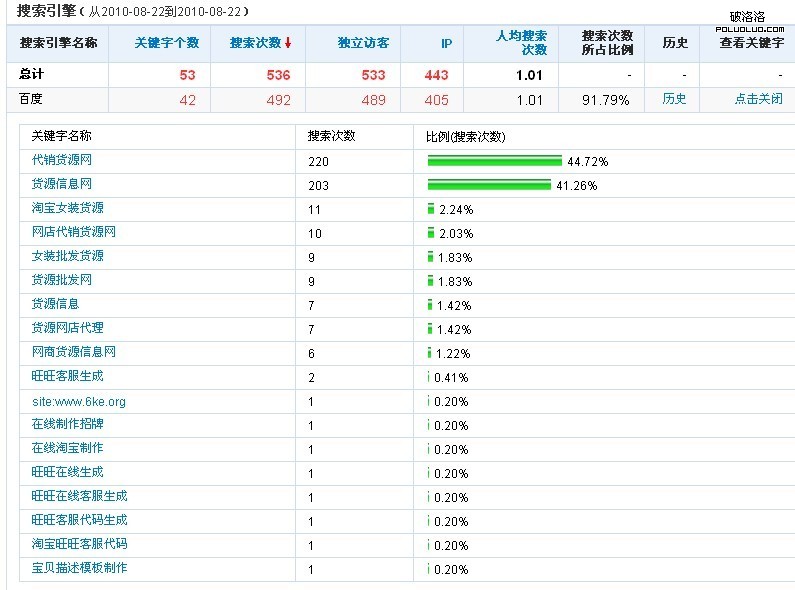The image size is (795, 590).
Task: Sort by 关键字个数 column header
Action: (167, 43)
